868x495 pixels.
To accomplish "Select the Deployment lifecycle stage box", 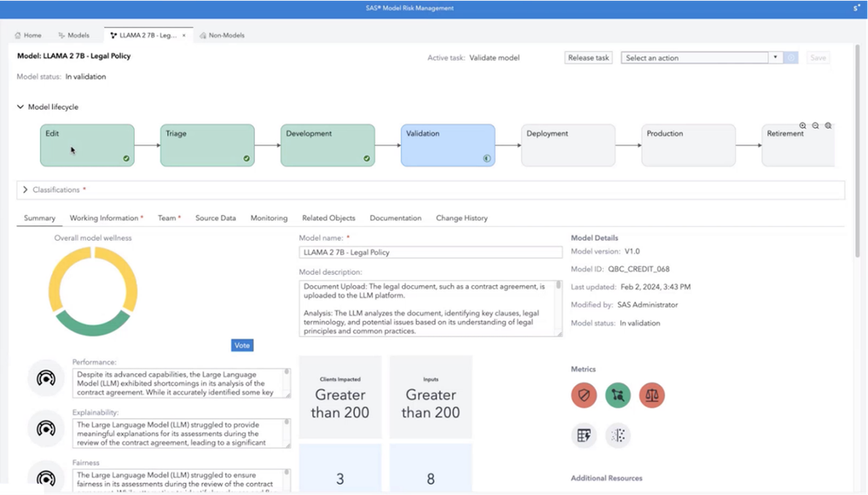I will pyautogui.click(x=568, y=145).
